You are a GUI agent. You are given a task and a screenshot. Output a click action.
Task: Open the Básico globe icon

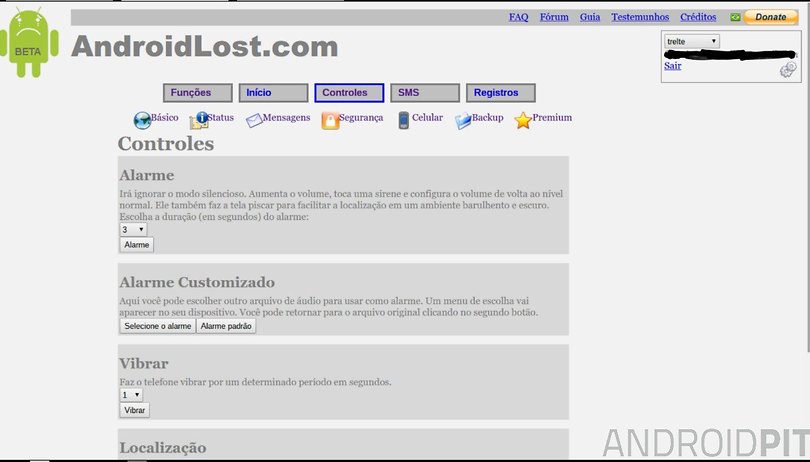pos(142,120)
